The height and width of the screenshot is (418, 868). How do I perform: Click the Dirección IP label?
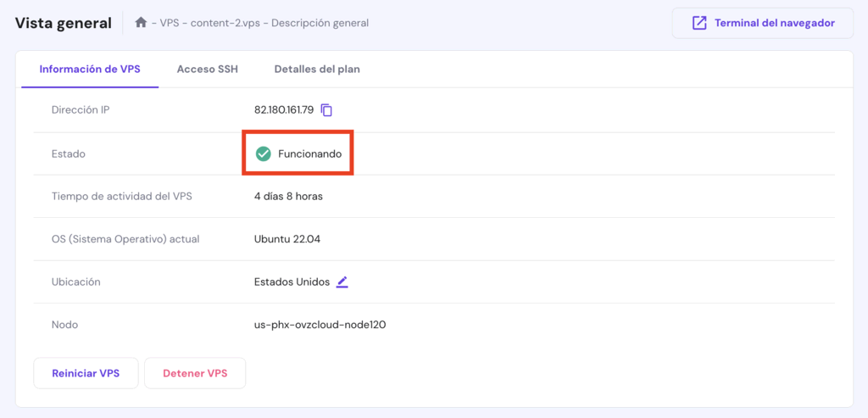tap(81, 110)
